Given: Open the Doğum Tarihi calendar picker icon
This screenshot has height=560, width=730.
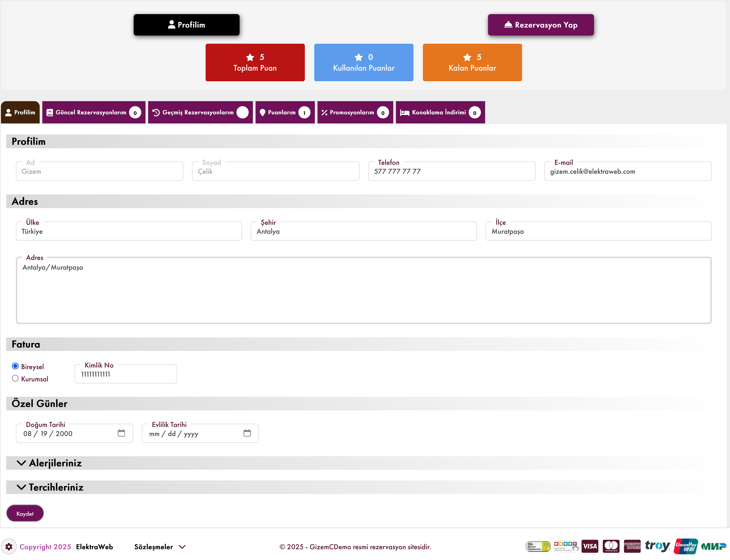Looking at the screenshot, I should [121, 433].
